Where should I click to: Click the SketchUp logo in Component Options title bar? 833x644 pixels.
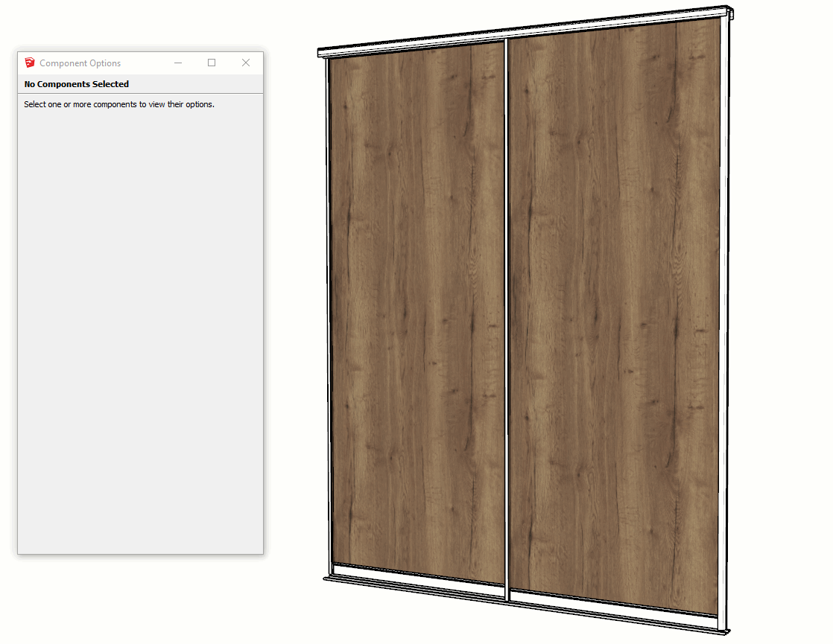(x=30, y=63)
